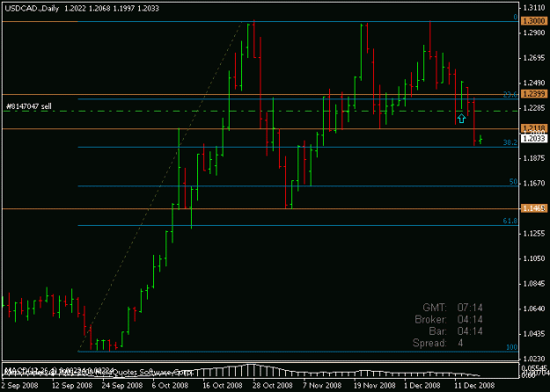Image resolution: width=550 pixels, height=392 pixels.
Task: Click the '11 Dec 2008' date label
Action: (474, 385)
